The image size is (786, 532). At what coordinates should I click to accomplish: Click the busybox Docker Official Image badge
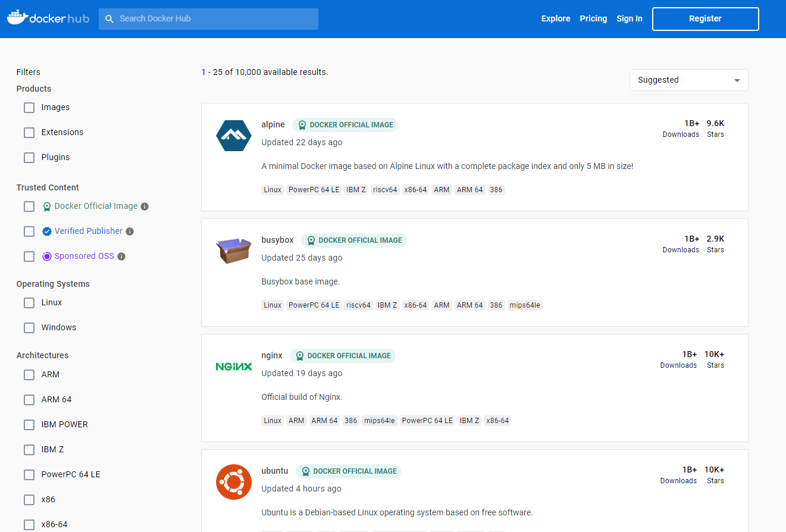[x=354, y=240]
